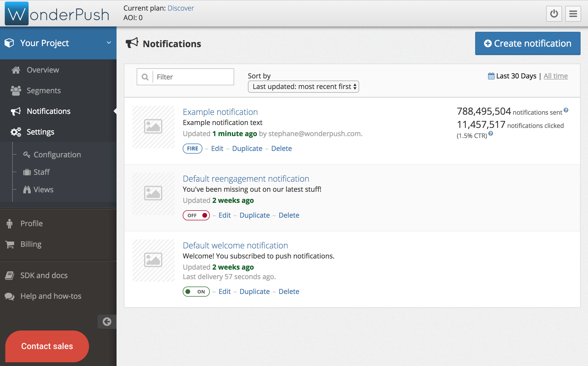Click the calendar icon near Last 30 Days
The height and width of the screenshot is (366, 588).
tap(491, 76)
